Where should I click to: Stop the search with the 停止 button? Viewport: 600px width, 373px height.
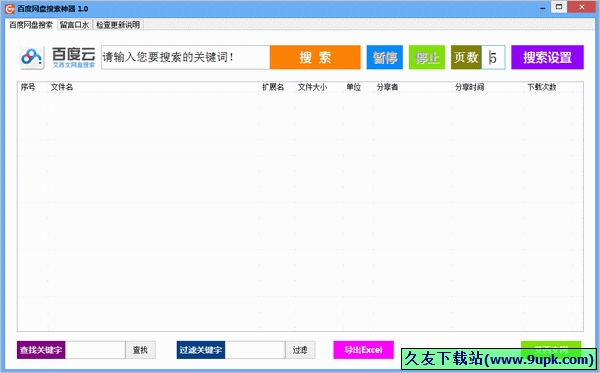(x=427, y=57)
